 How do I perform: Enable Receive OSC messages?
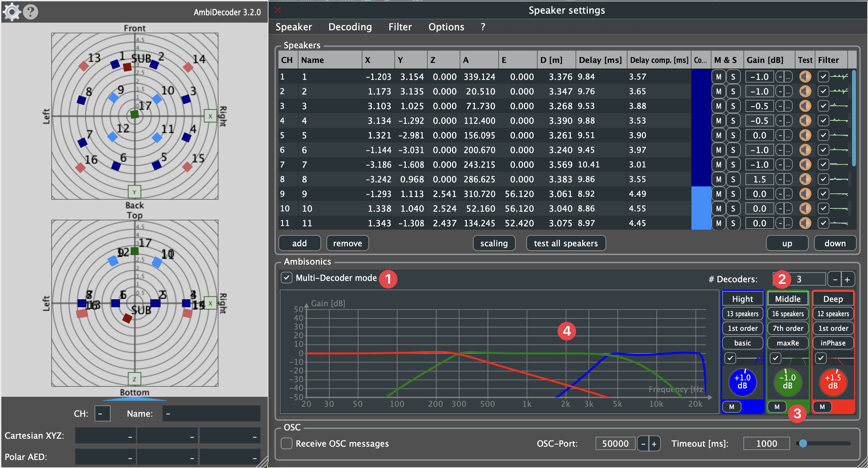tap(286, 443)
